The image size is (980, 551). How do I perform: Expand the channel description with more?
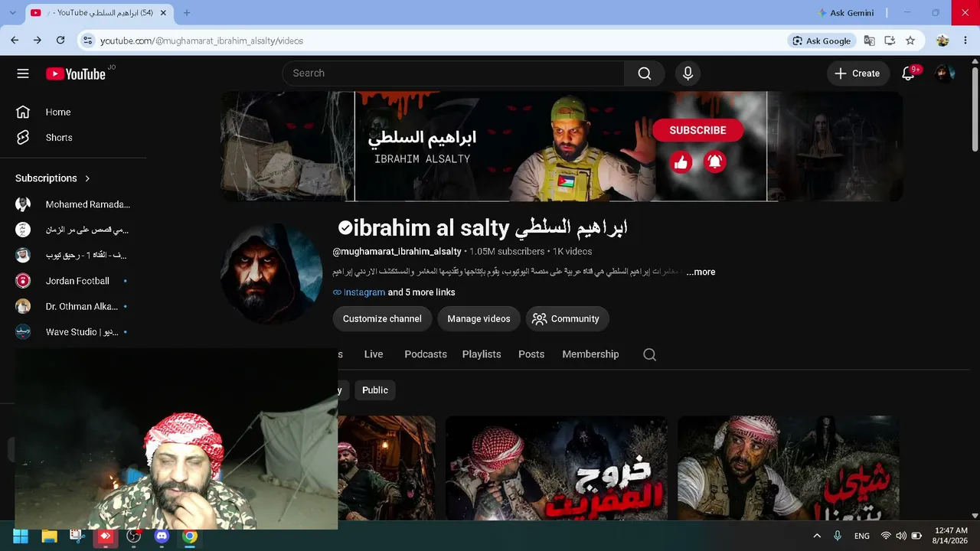(x=701, y=272)
